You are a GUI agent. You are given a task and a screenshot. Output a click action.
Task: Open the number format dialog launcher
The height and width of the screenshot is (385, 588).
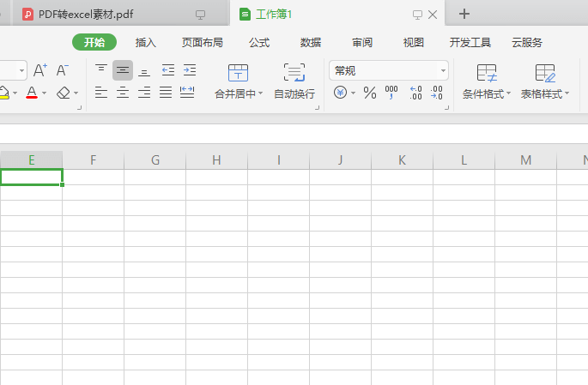point(447,108)
